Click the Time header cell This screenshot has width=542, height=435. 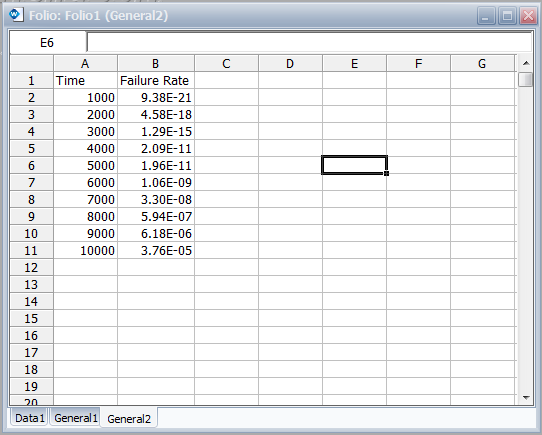point(85,81)
